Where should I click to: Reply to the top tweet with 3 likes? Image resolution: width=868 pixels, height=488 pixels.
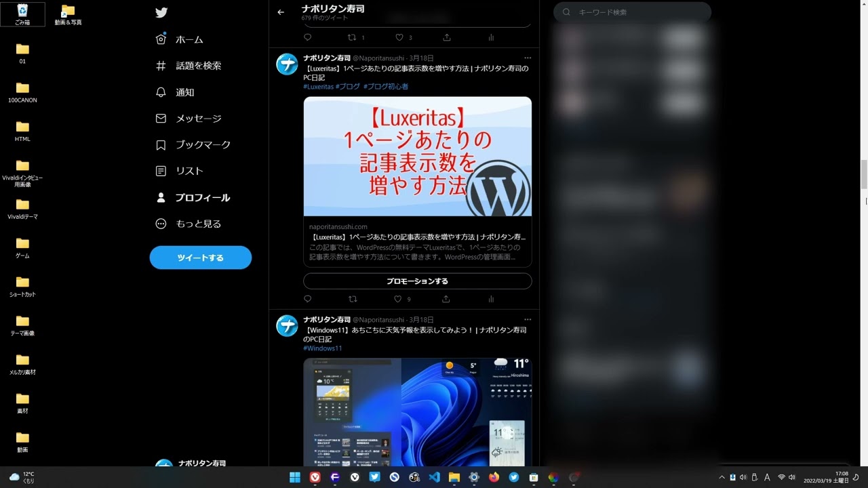(307, 37)
